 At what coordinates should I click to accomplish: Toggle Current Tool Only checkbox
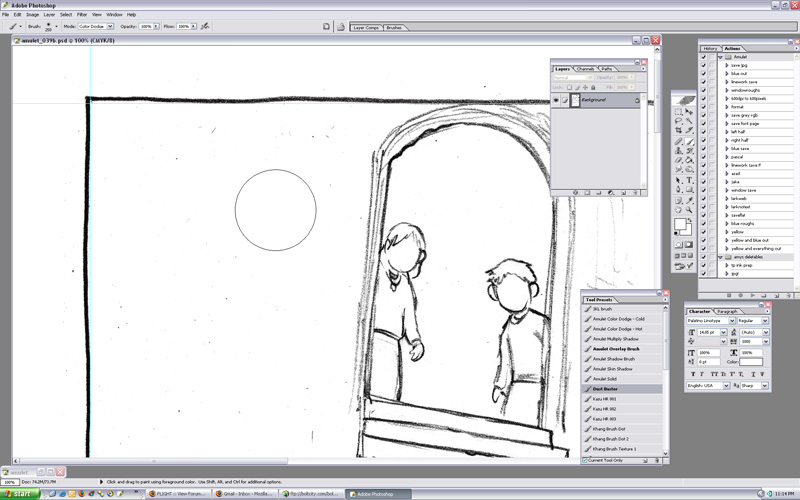click(x=585, y=460)
